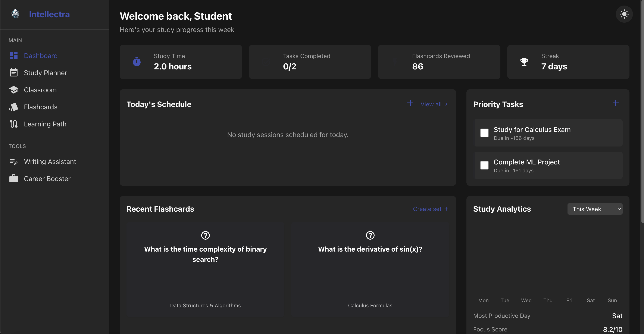
Task: Click the Dashboard grid icon
Action: pos(13,56)
